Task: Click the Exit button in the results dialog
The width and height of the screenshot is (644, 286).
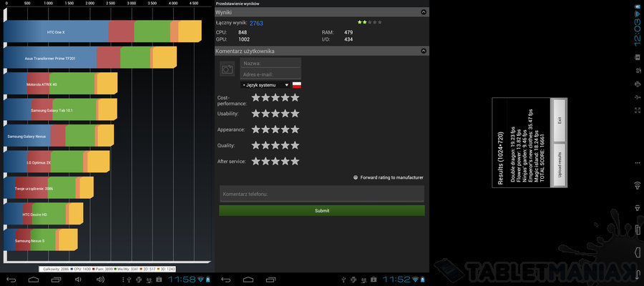Action: (559, 120)
